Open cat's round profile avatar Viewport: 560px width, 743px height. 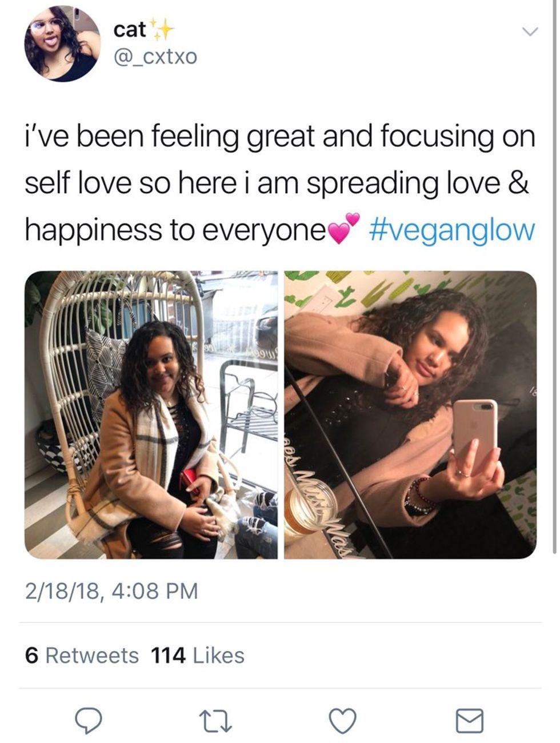click(x=62, y=43)
